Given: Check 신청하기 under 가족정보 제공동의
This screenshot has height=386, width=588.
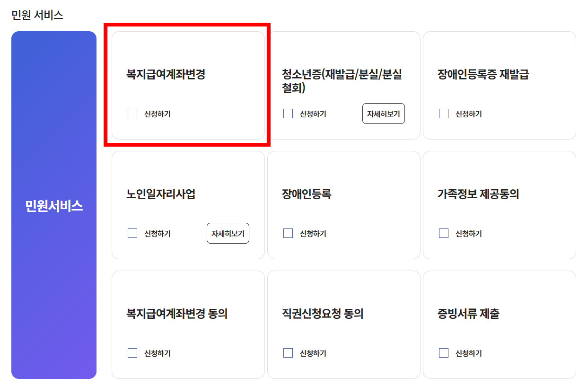Looking at the screenshot, I should coord(443,233).
